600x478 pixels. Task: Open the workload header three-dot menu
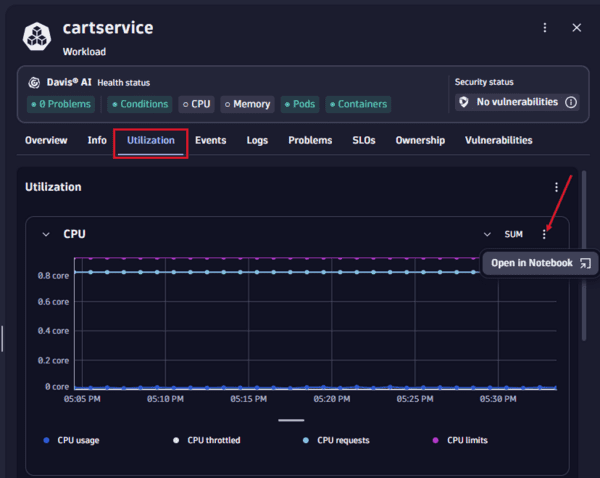click(x=545, y=28)
